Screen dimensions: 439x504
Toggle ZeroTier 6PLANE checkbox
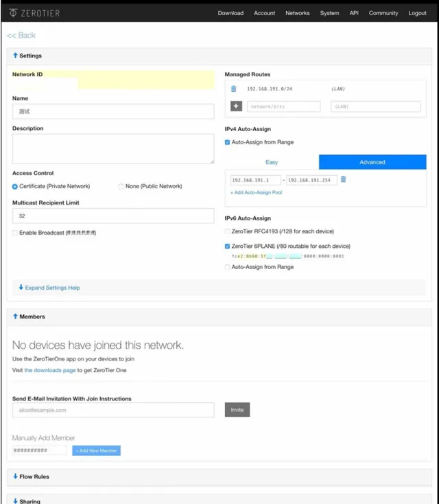(227, 247)
